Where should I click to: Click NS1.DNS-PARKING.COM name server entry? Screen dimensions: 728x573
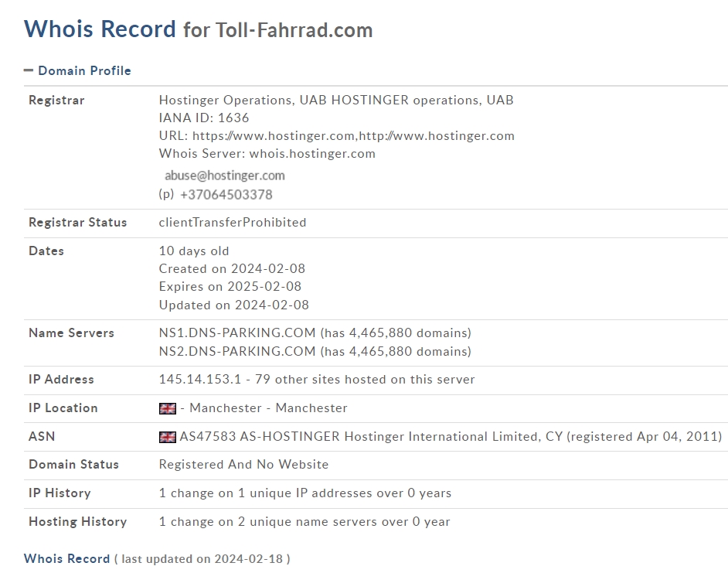pyautogui.click(x=315, y=333)
